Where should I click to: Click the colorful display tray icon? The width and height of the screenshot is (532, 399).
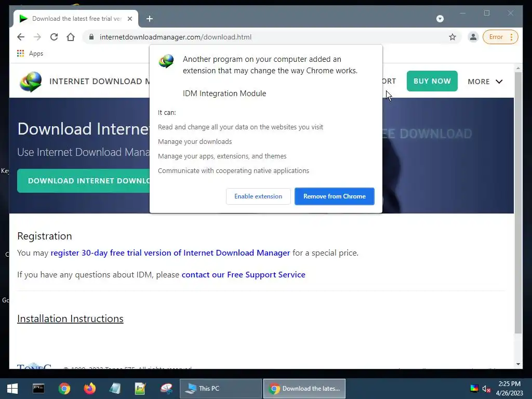pos(474,389)
